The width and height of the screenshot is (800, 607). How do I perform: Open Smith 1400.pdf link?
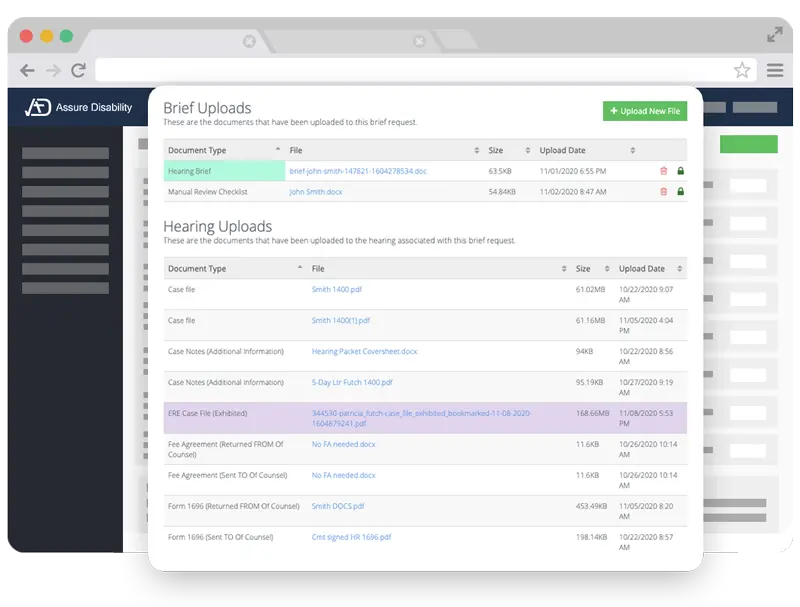click(x=337, y=290)
